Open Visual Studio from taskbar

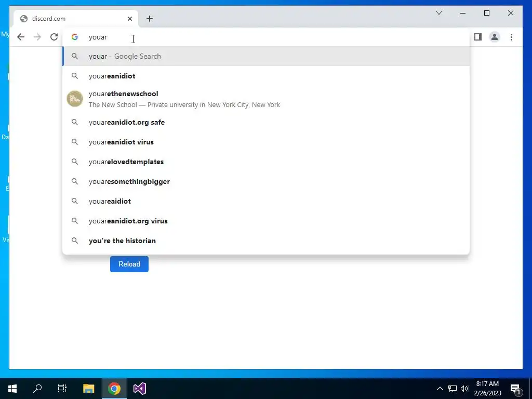[x=140, y=389]
